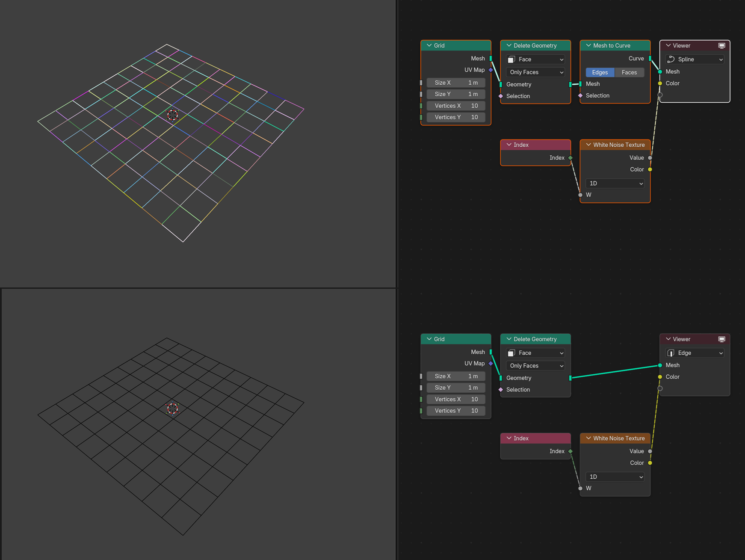
Task: Click UV Map output socket of top Grid
Action: 491,70
